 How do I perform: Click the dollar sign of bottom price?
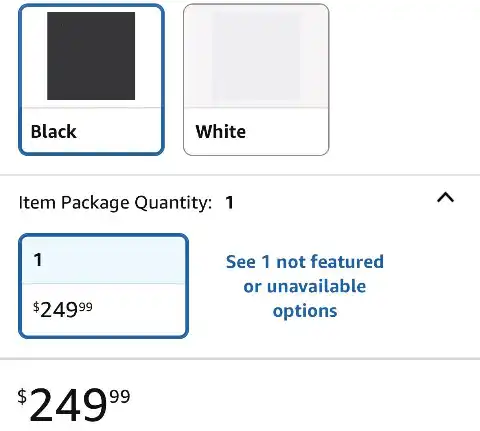tap(22, 397)
